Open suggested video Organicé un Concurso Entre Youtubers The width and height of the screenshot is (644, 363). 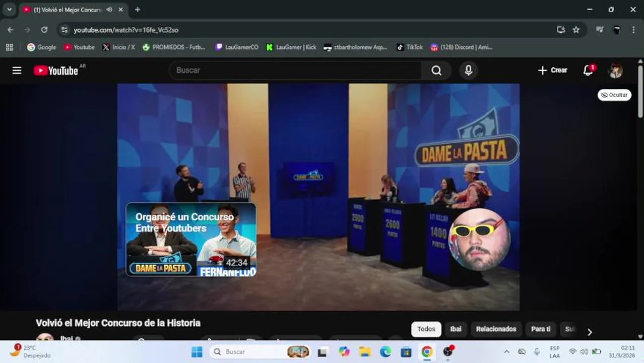click(191, 239)
